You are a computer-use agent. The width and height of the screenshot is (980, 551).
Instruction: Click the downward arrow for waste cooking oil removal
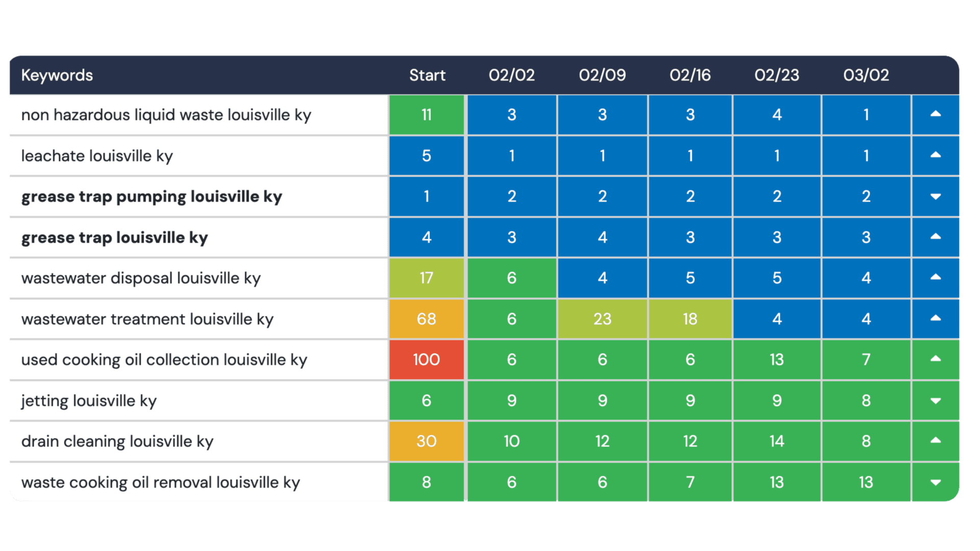click(x=936, y=482)
